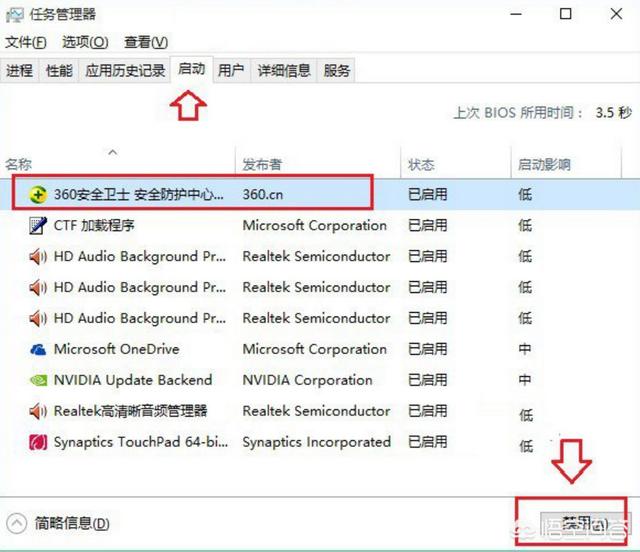Select the Synaptics TouchPad 64-bi... row name
The width and height of the screenshot is (640, 552).
141,442
